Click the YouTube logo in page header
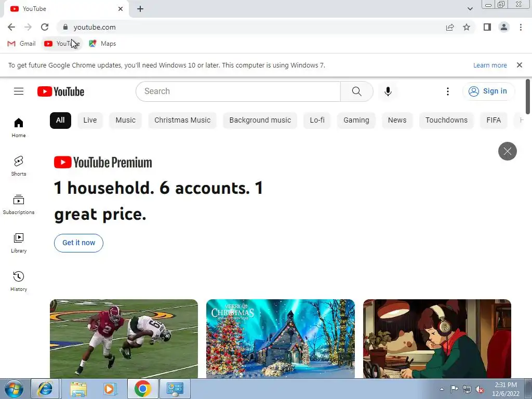This screenshot has width=532, height=399. coord(61,91)
